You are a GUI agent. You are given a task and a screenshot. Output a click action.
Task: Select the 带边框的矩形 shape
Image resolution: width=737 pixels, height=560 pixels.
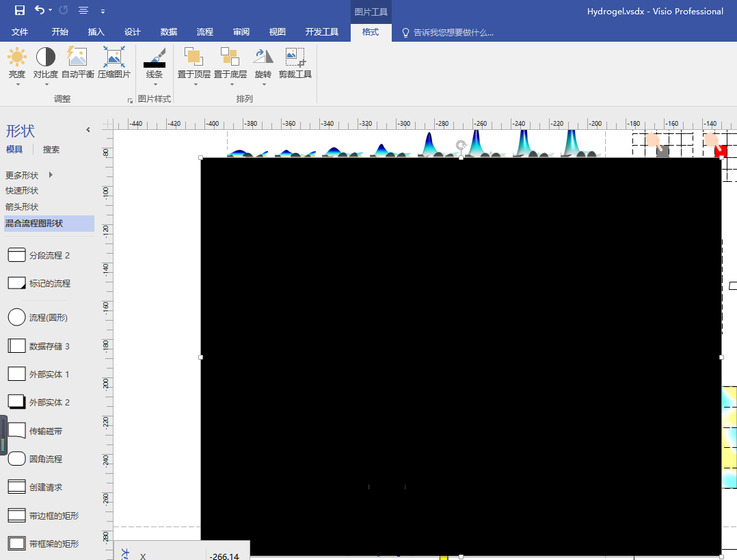[44, 516]
